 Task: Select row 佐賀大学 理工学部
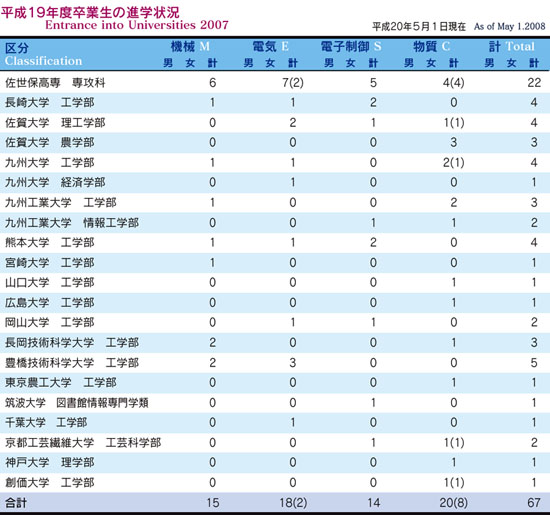tap(275, 123)
